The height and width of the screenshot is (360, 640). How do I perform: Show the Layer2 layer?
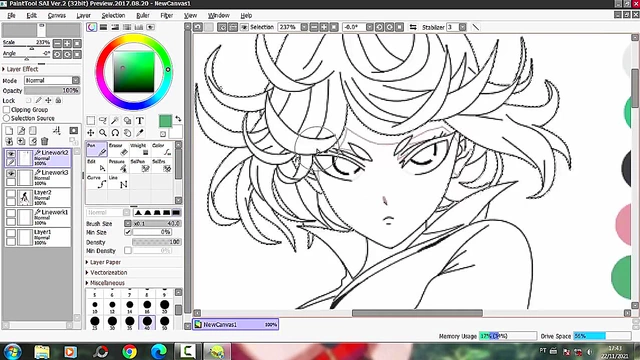[x=11, y=193]
